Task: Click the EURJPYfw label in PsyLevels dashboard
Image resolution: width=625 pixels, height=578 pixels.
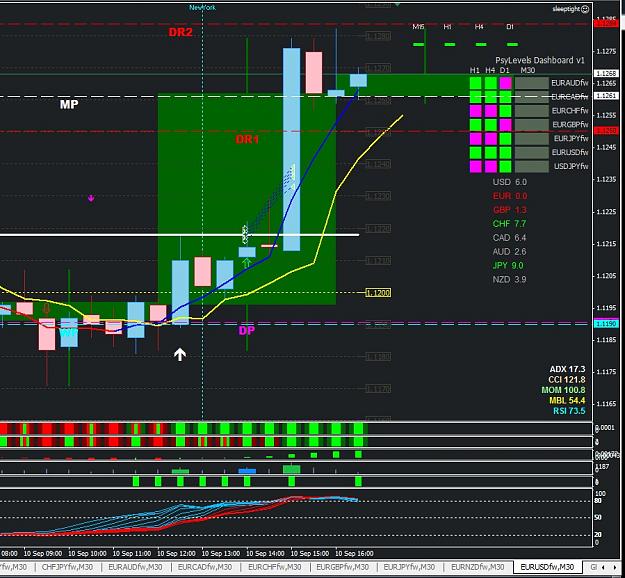Action: pos(571,138)
